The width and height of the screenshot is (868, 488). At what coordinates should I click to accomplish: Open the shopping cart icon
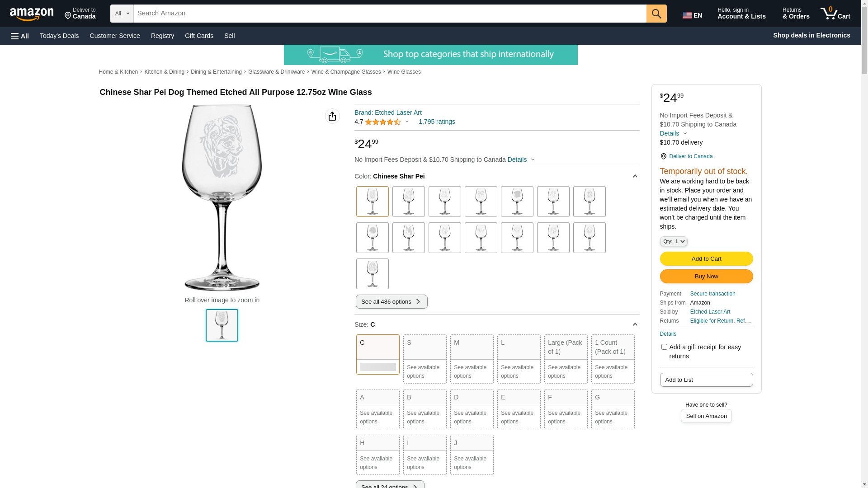pos(835,14)
